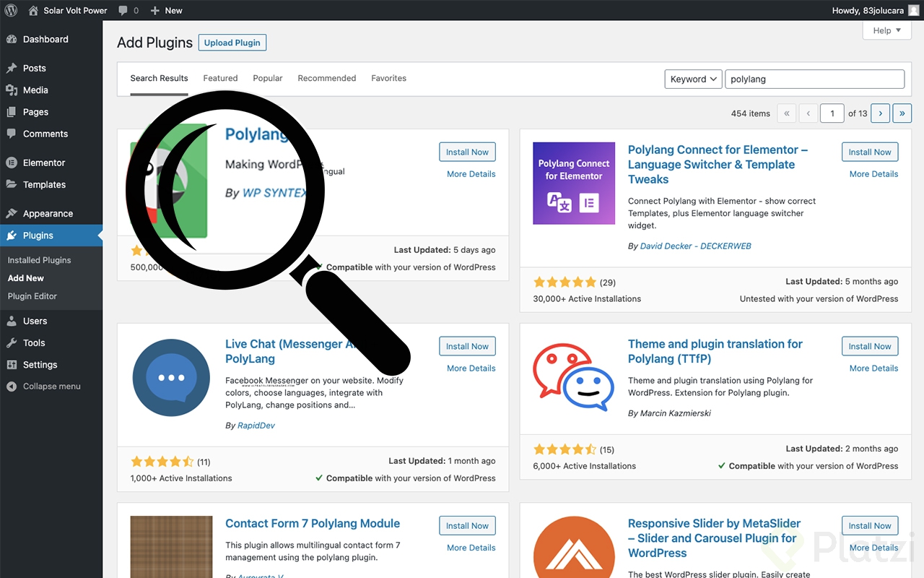Image resolution: width=924 pixels, height=578 pixels.
Task: Open Contact Form 7 Polylang Module title
Action: pyautogui.click(x=313, y=524)
